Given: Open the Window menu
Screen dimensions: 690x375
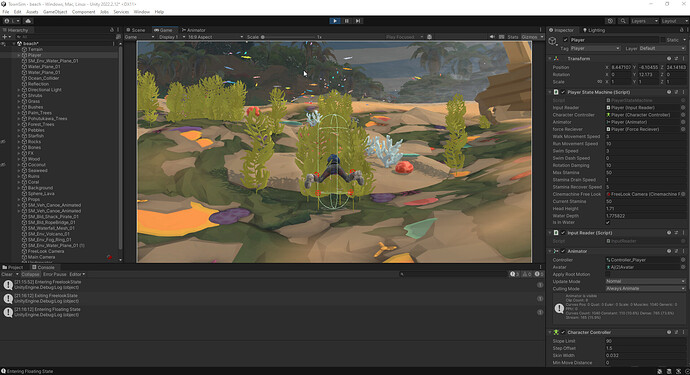Looking at the screenshot, I should coord(141,12).
